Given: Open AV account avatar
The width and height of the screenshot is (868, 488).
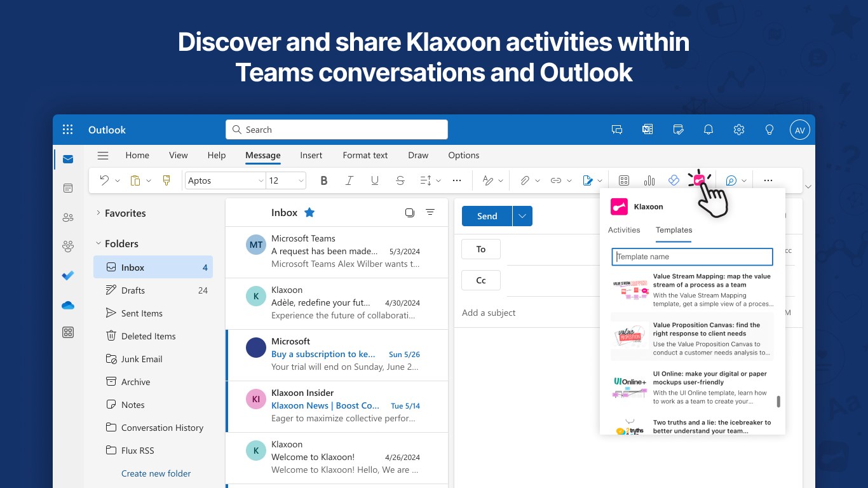Looking at the screenshot, I should pos(800,130).
